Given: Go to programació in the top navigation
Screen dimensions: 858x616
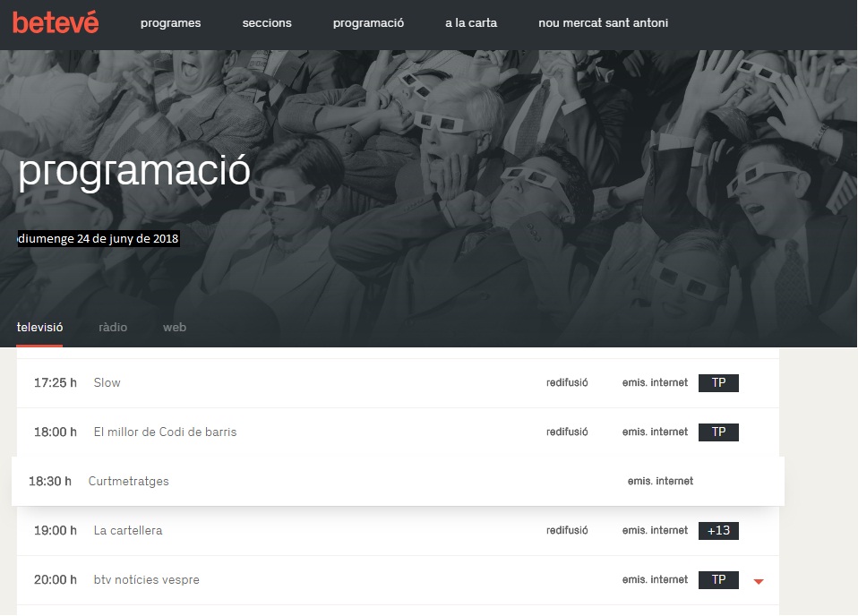Looking at the screenshot, I should pos(368,23).
